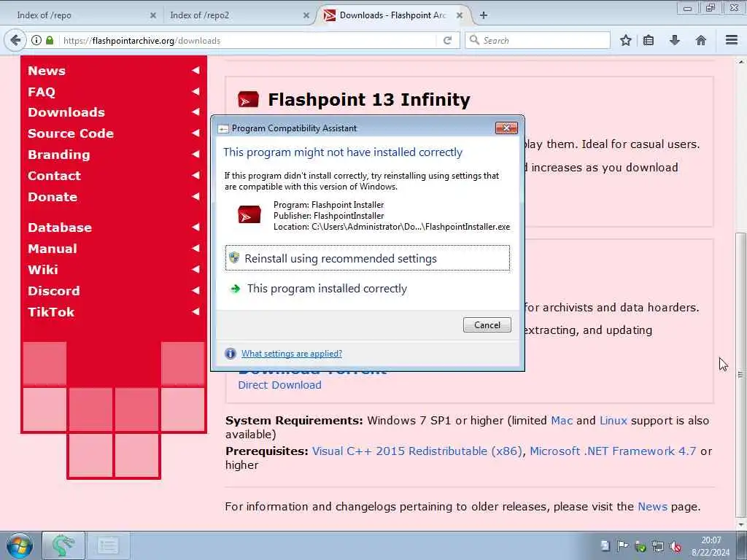Viewport: 747px width, 560px height.
Task: Open a new tab with plus button
Action: (484, 15)
